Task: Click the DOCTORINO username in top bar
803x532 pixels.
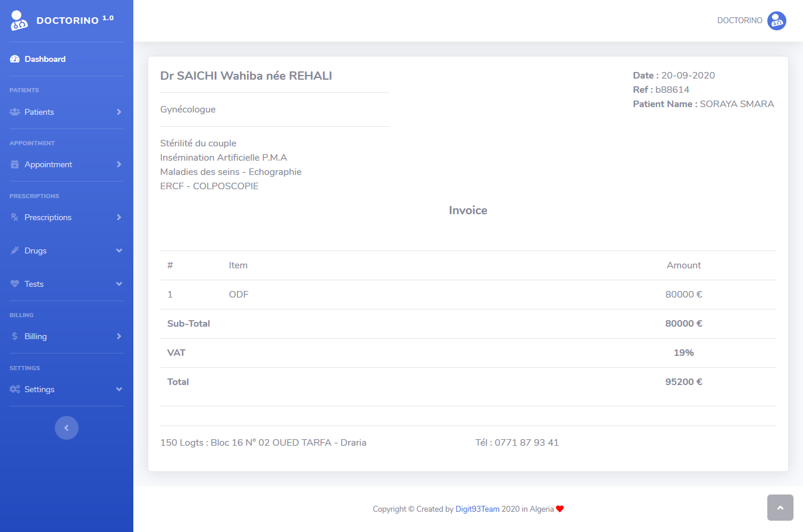Action: [x=739, y=21]
